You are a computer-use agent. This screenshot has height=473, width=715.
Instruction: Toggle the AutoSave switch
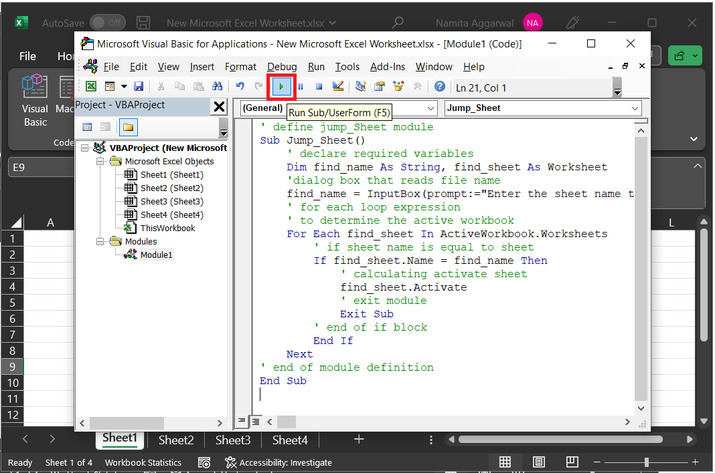click(108, 22)
